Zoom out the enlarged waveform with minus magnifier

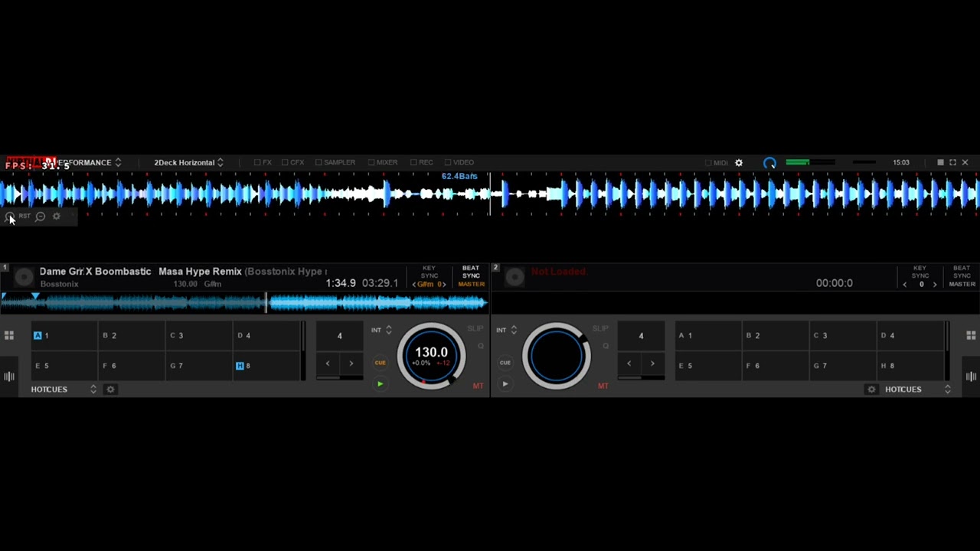(x=40, y=217)
